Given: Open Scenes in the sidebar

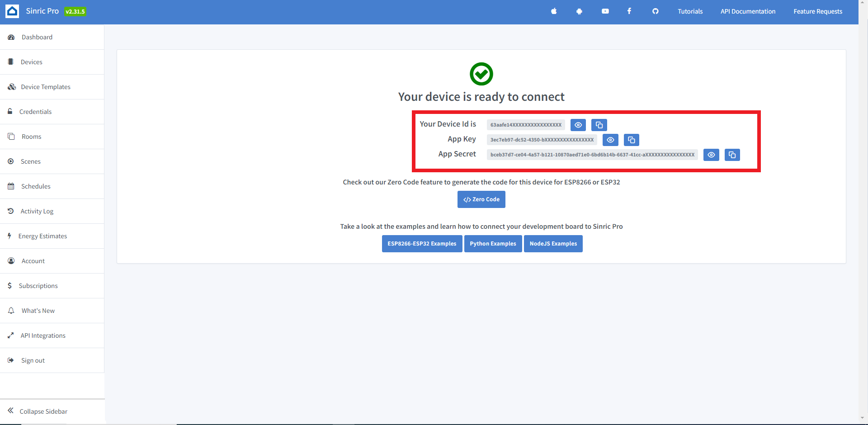Looking at the screenshot, I should click(x=52, y=161).
